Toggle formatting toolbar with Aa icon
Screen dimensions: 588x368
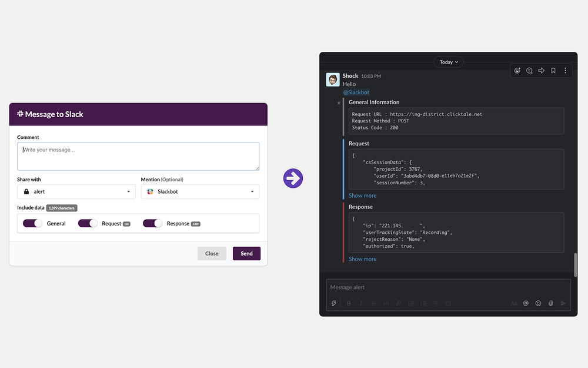(514, 303)
